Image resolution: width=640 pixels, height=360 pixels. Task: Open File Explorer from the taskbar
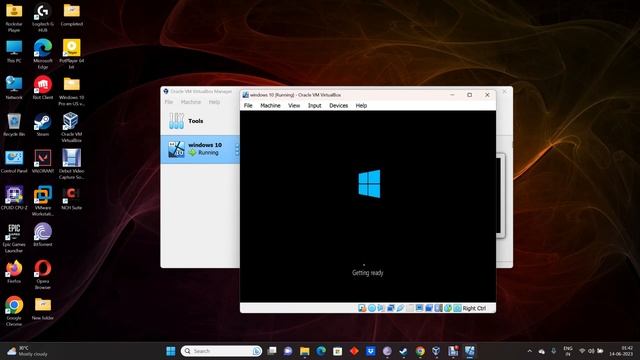pyautogui.click(x=304, y=351)
